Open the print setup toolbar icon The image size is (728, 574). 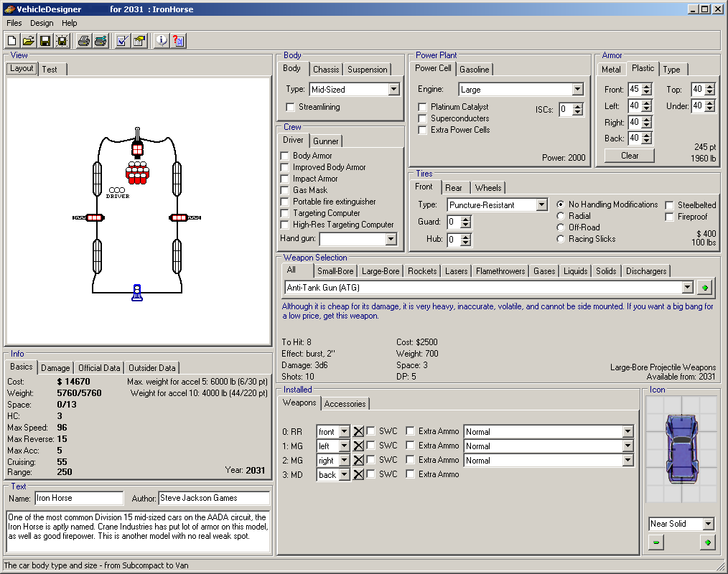pos(98,41)
